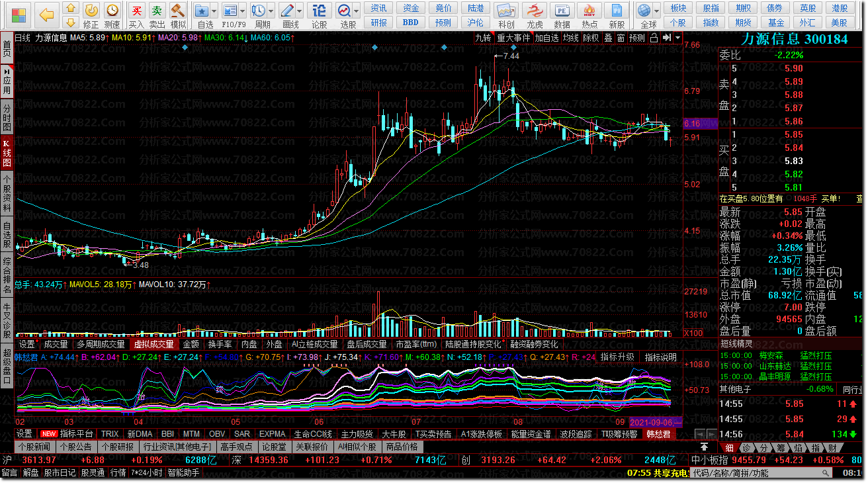The width and height of the screenshot is (868, 483).
Task: Expand the 画线 drawing dropdown arrow
Action: coord(300,11)
